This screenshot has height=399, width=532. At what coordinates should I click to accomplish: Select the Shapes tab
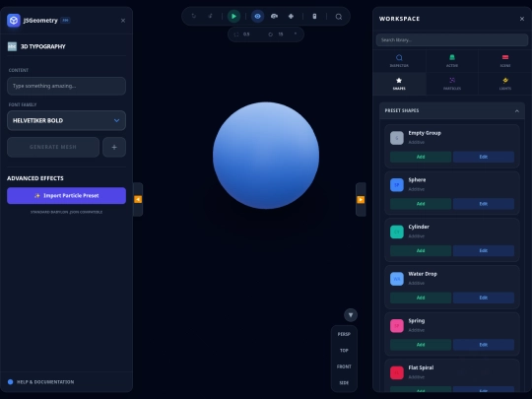click(x=399, y=84)
